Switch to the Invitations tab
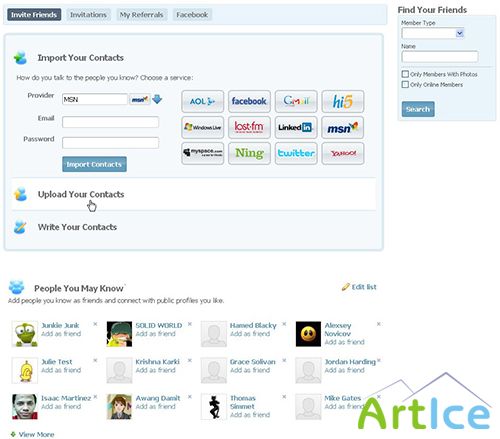500x439 pixels. (88, 15)
